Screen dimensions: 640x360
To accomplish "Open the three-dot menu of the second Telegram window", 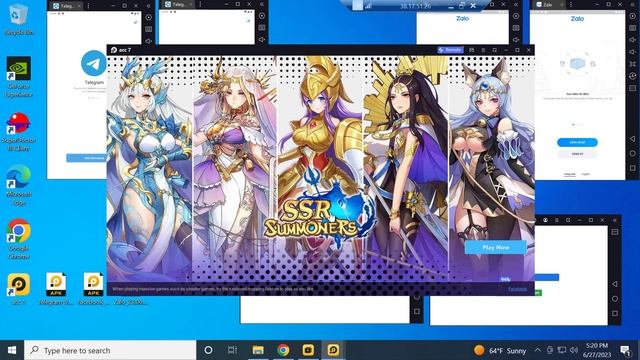I will (200, 4).
